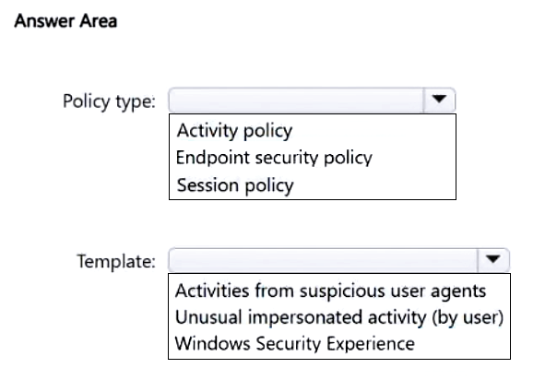The image size is (557, 392).
Task: Click inside the Policy type combo box field
Action: coord(297,100)
